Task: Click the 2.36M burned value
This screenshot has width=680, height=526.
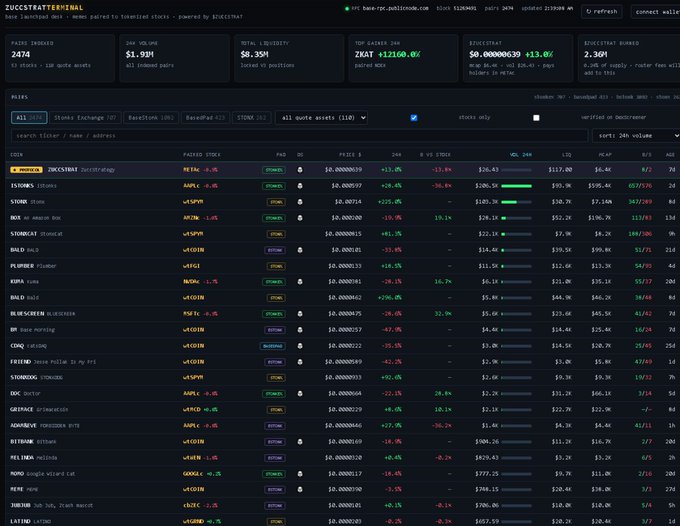Action: pos(595,55)
